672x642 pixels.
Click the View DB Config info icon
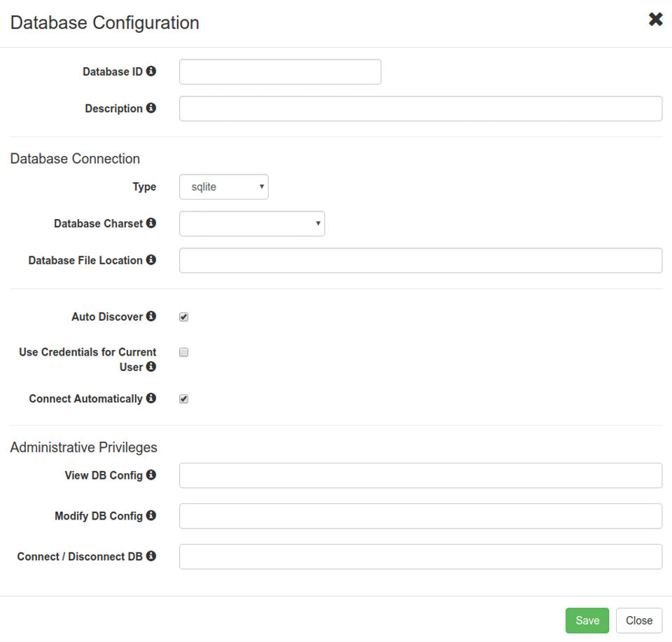(151, 475)
